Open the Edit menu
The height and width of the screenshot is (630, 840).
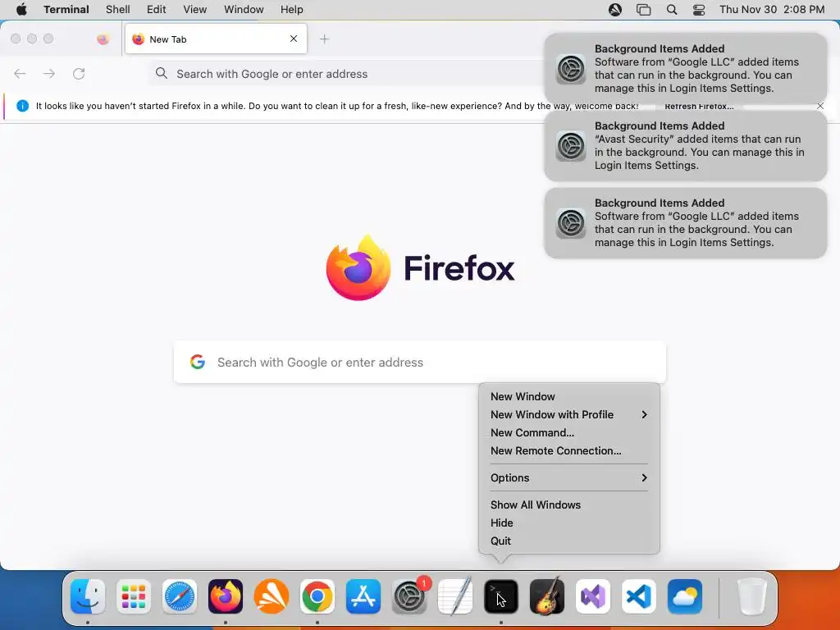[x=157, y=9]
